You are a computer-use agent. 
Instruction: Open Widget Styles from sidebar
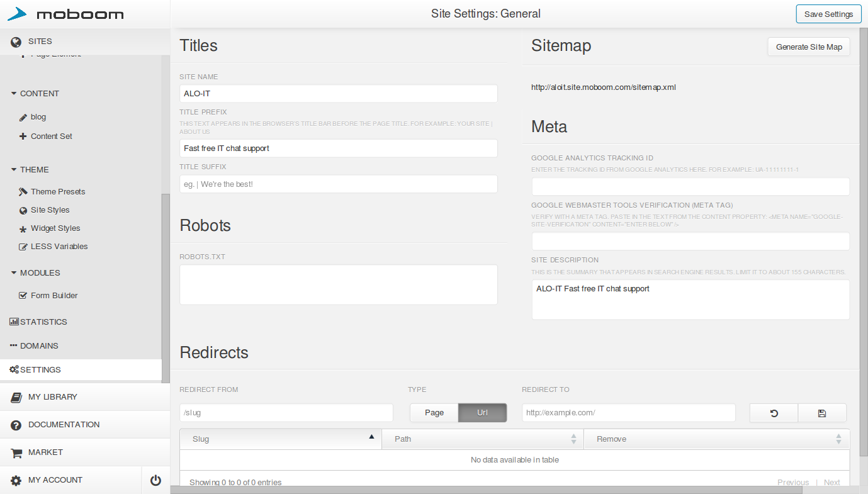(55, 228)
